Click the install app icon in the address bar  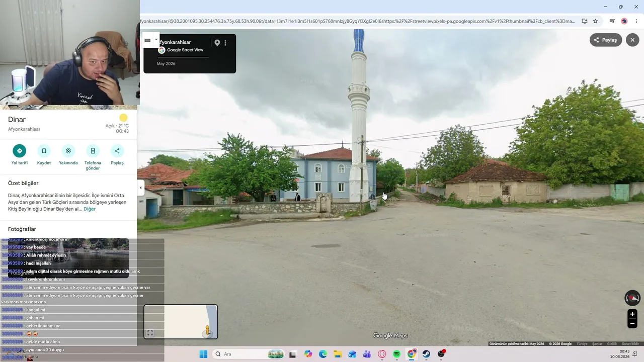tap(584, 21)
